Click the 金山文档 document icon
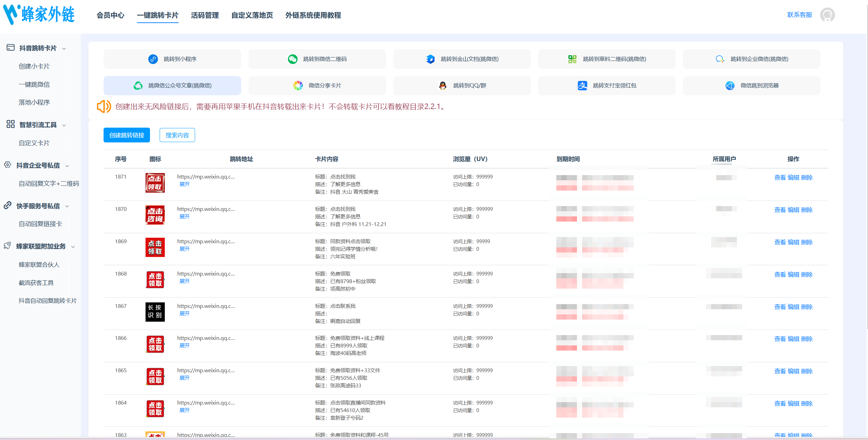Viewport: 868px width, 440px height. [x=430, y=59]
